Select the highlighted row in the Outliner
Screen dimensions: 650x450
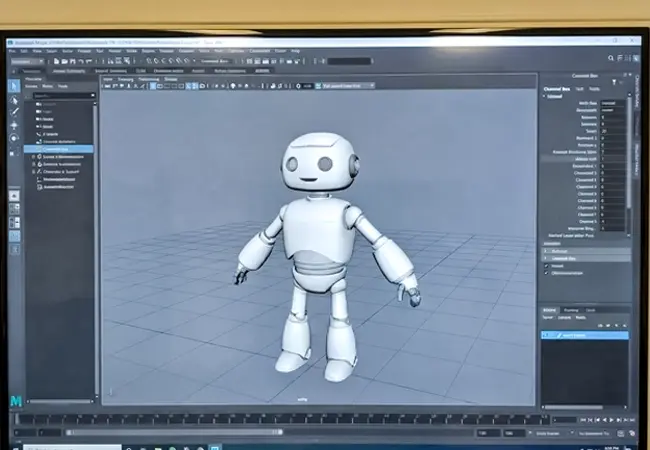pos(58,149)
